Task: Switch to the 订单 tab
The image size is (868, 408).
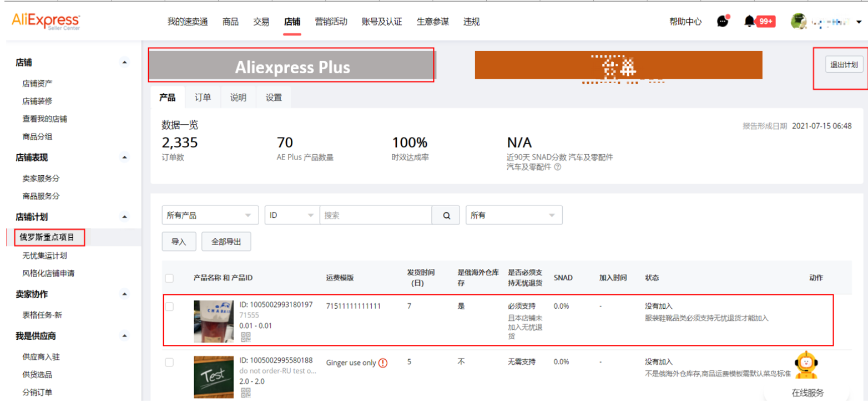Action: tap(203, 97)
